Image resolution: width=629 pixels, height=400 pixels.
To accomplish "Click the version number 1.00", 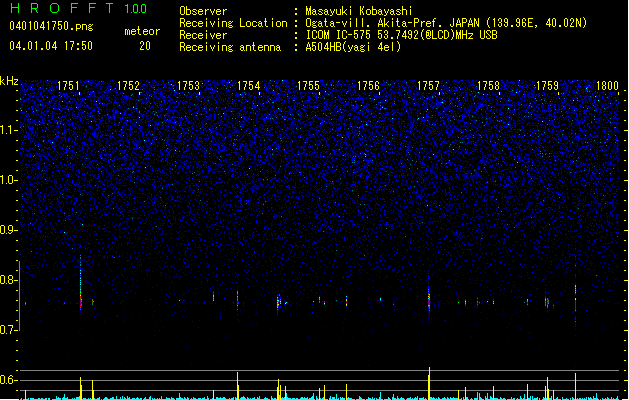I will coord(135,8).
